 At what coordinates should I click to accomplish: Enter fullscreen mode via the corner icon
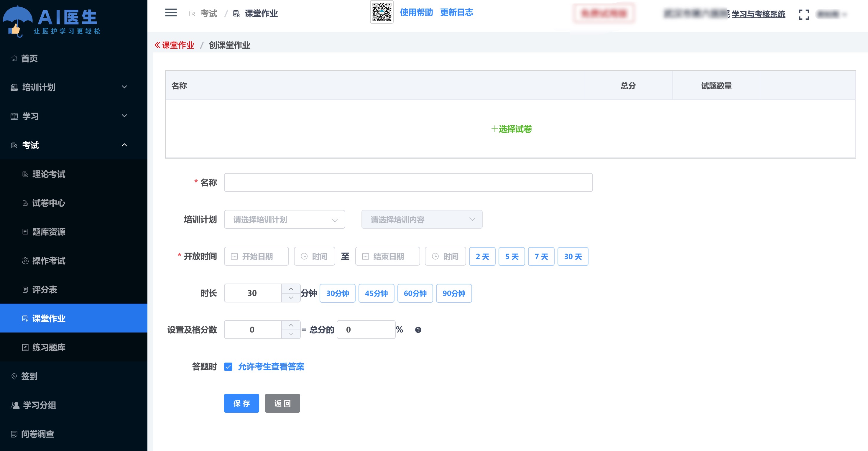(x=804, y=14)
